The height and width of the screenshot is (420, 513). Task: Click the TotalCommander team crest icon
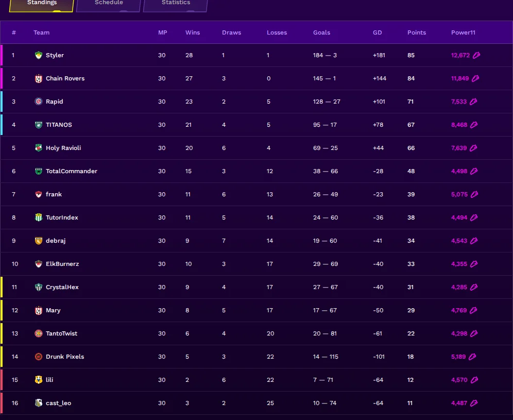pos(39,171)
